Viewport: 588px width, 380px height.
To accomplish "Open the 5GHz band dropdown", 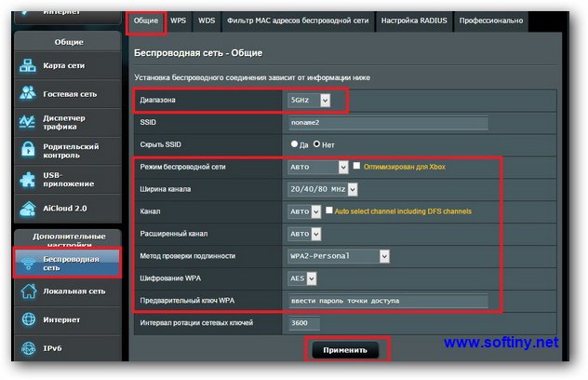I will pyautogui.click(x=310, y=100).
